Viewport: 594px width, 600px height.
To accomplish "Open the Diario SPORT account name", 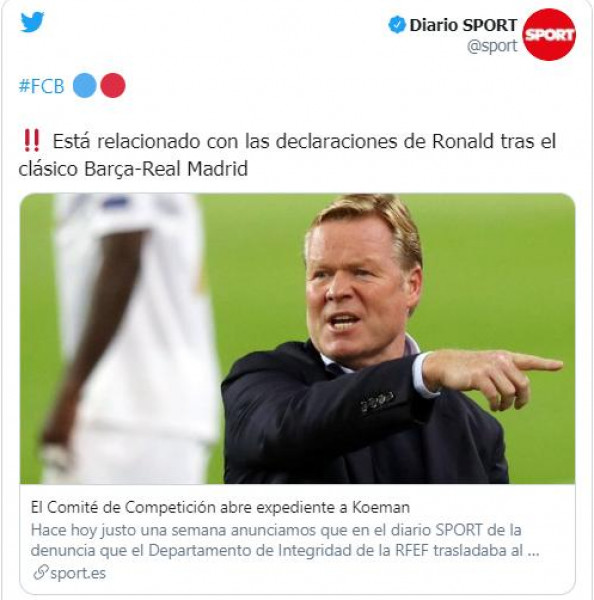I will (463, 25).
